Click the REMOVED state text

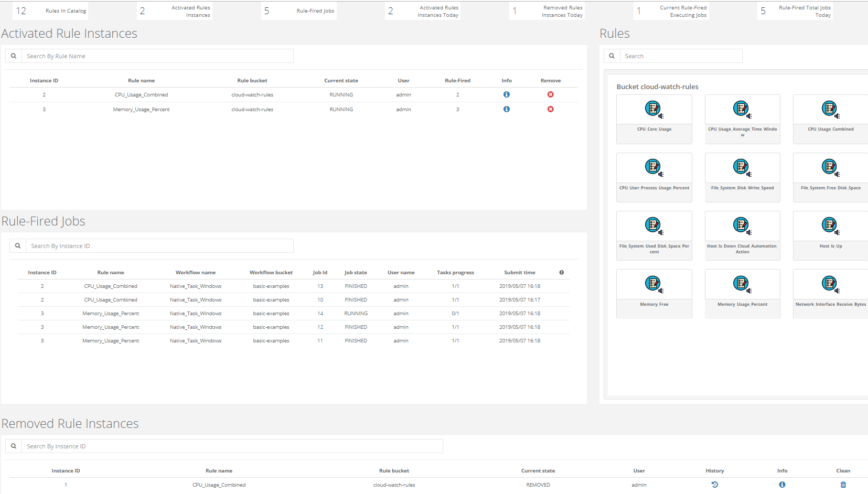538,485
